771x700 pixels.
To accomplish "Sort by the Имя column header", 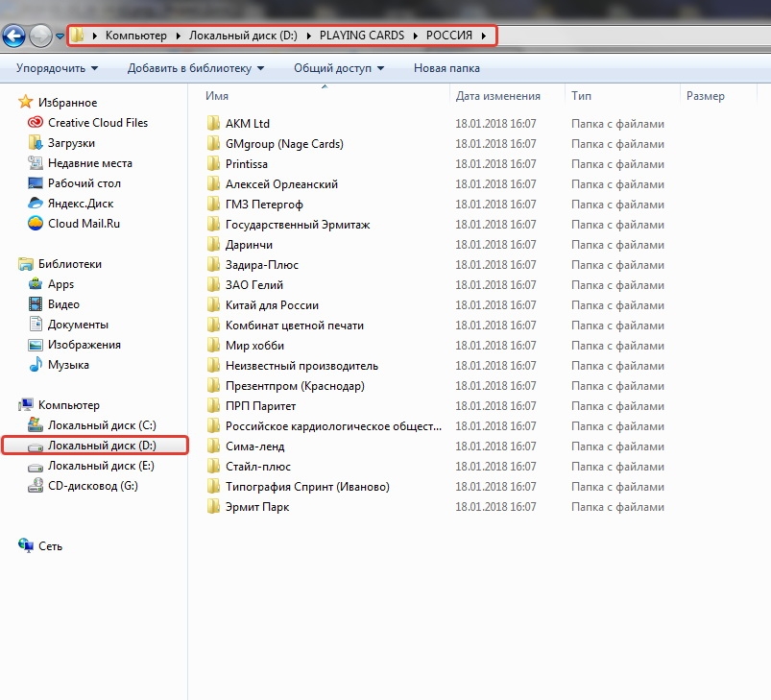I will click(x=217, y=96).
